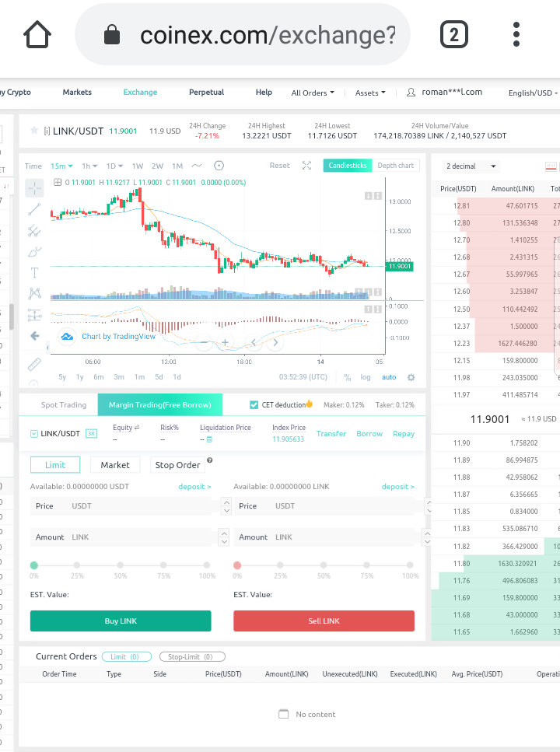Switch order book display mode icon
This screenshot has height=752, width=560.
[x=551, y=166]
